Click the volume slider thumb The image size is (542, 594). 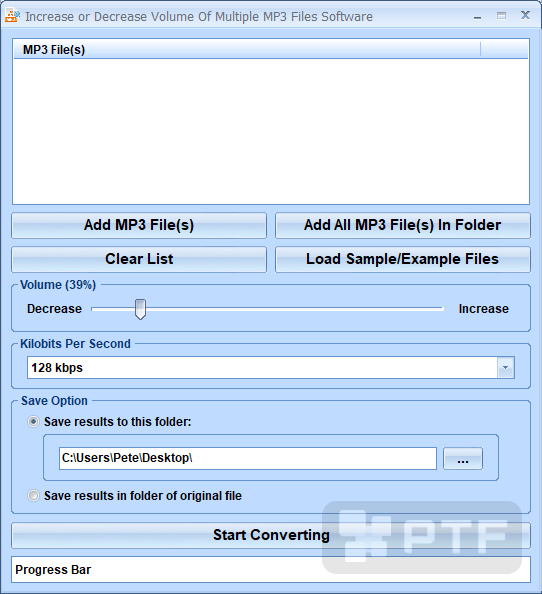pyautogui.click(x=140, y=309)
